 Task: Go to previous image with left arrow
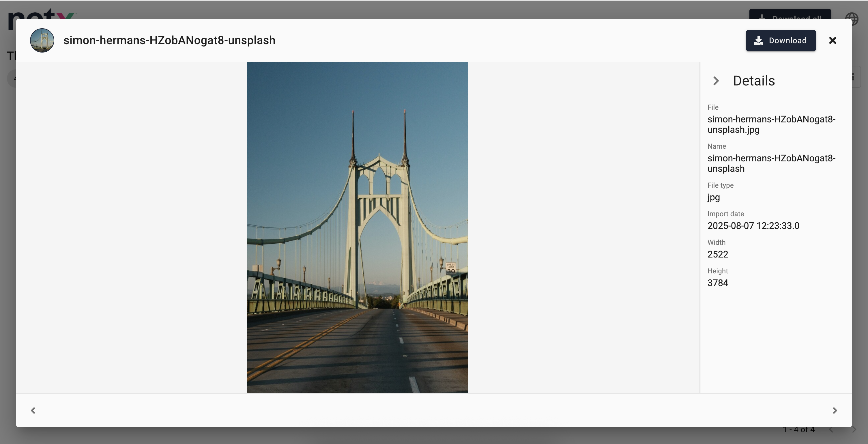point(33,410)
